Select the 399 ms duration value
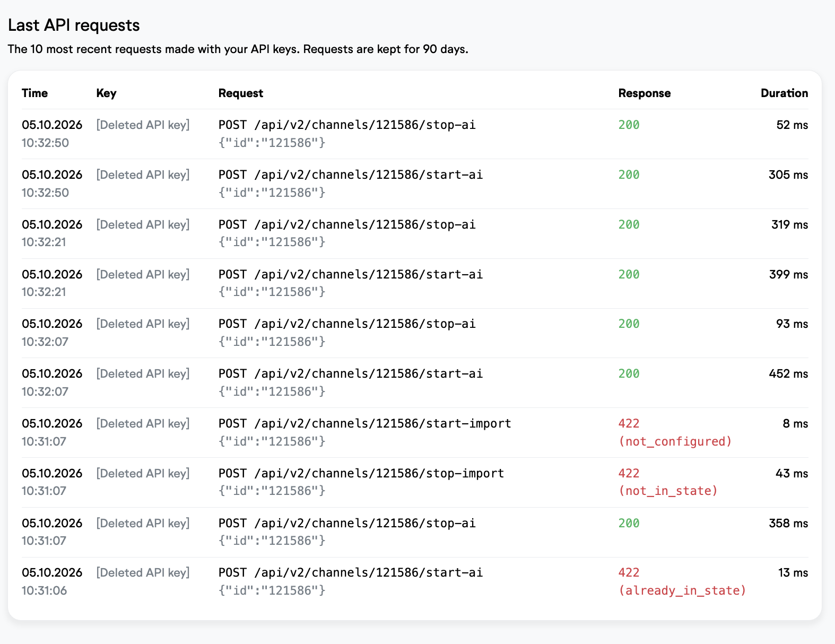This screenshot has height=644, width=835. click(x=789, y=275)
